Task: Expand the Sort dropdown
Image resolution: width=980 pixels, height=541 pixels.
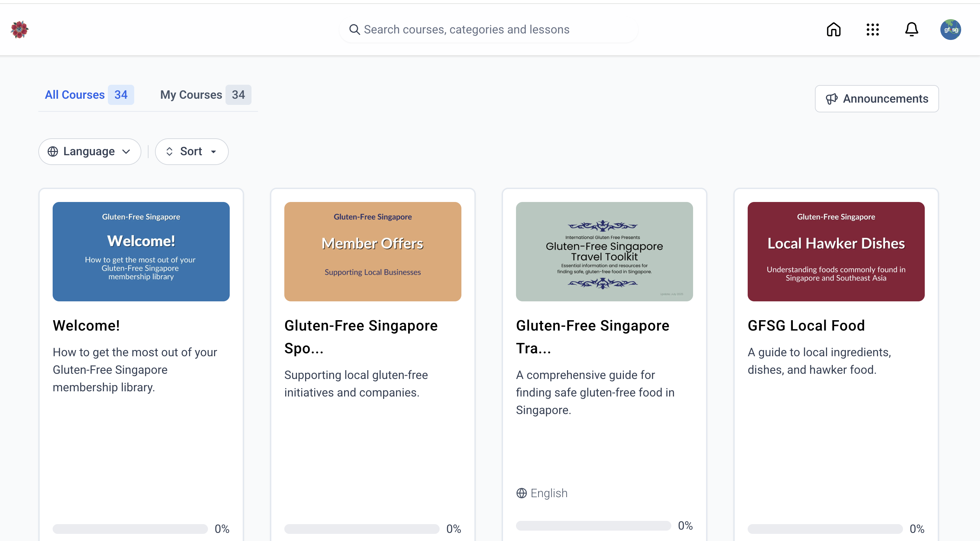Action: [192, 151]
